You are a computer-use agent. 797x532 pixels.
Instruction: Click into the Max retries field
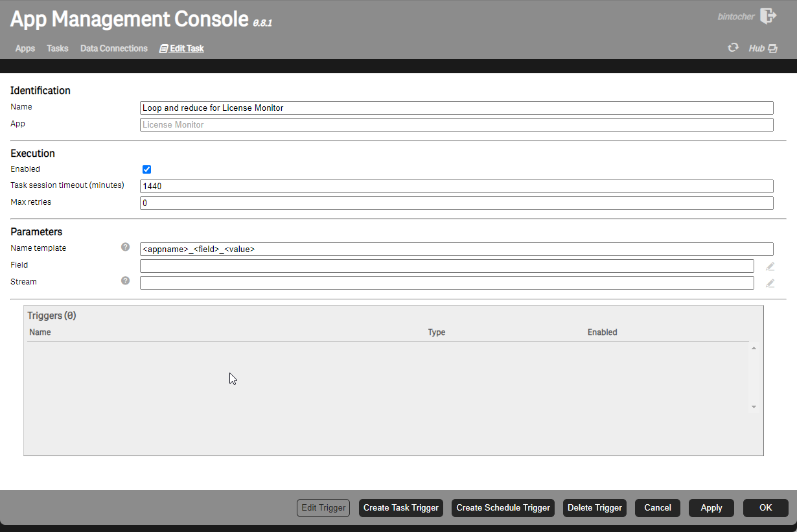[x=456, y=203]
